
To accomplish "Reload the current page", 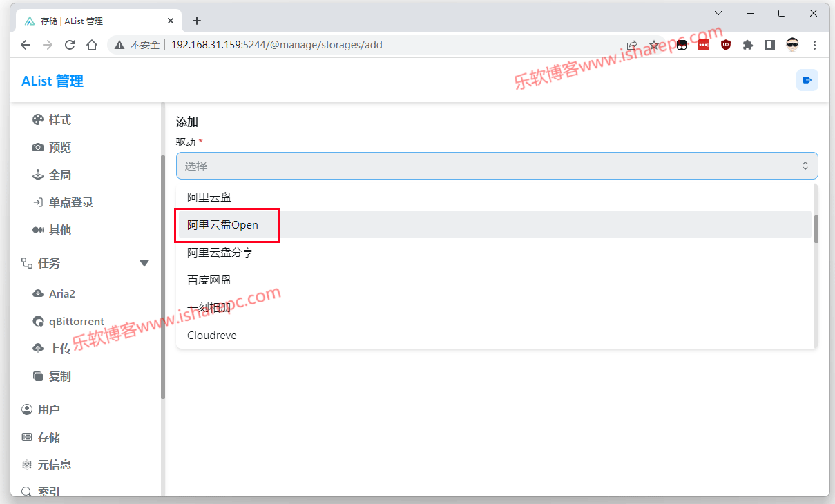I will pyautogui.click(x=70, y=45).
